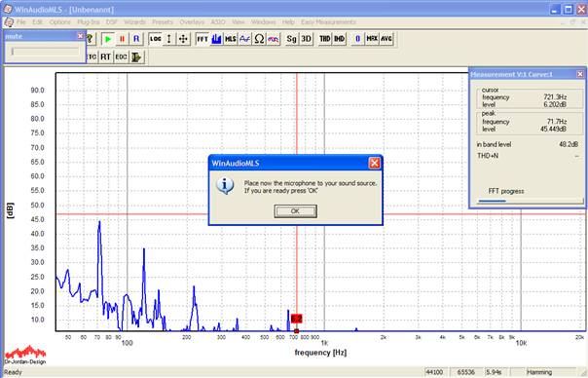This screenshot has width=588, height=378.
Task: Switch to the 3D plot view
Action: (306, 39)
